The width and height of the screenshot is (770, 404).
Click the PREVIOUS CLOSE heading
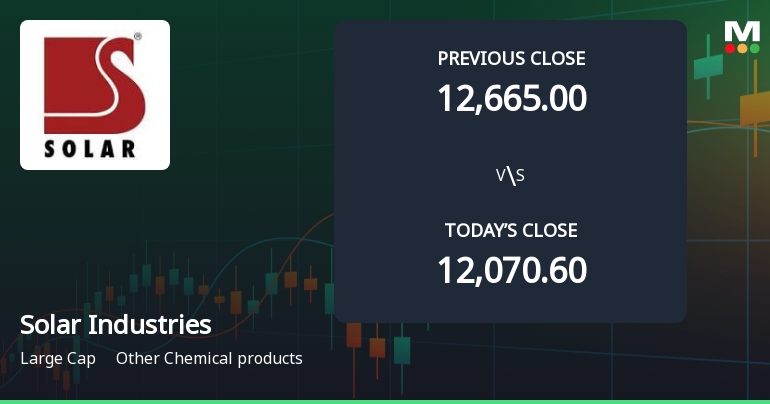[x=511, y=58]
